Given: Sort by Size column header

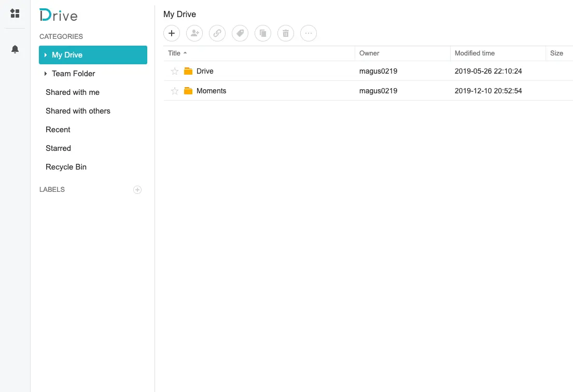Looking at the screenshot, I should (559, 53).
